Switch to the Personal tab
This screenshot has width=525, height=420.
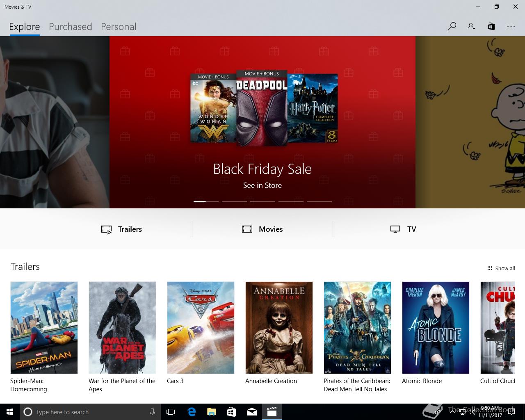(x=119, y=27)
